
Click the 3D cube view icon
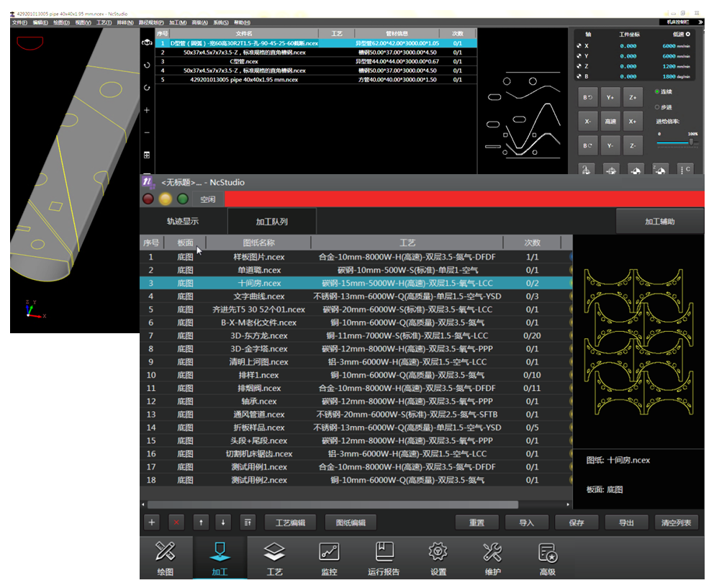tap(147, 42)
